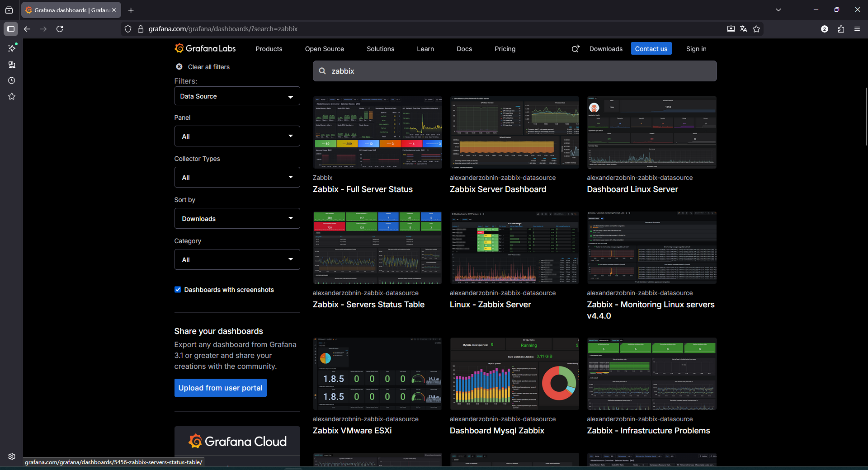Expand the Data Source filter dropdown
The image size is (868, 470).
pos(237,96)
